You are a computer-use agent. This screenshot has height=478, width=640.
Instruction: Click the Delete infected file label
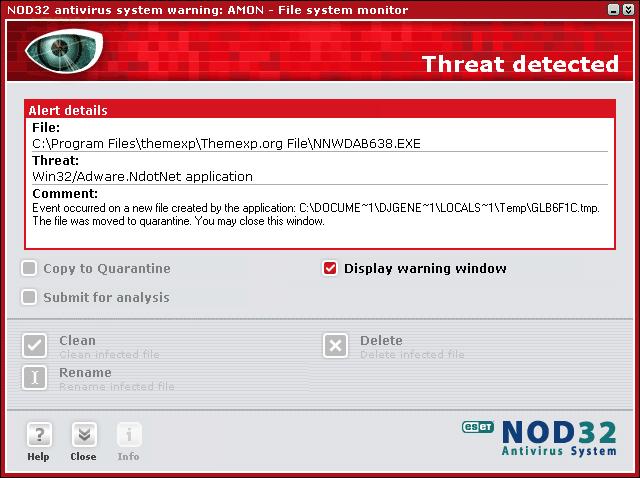(x=412, y=354)
